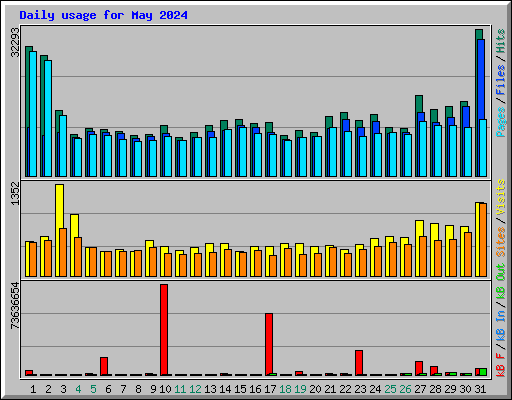Select green weekend day 5 label
512x400 pixels.
pos(93,389)
